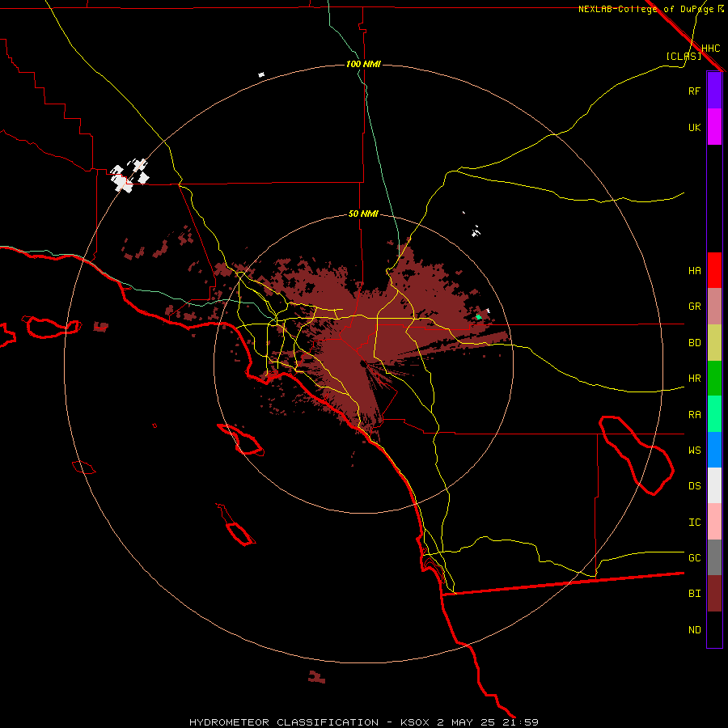Click the UK magenta legend swatch
728x728 pixels.
point(714,127)
